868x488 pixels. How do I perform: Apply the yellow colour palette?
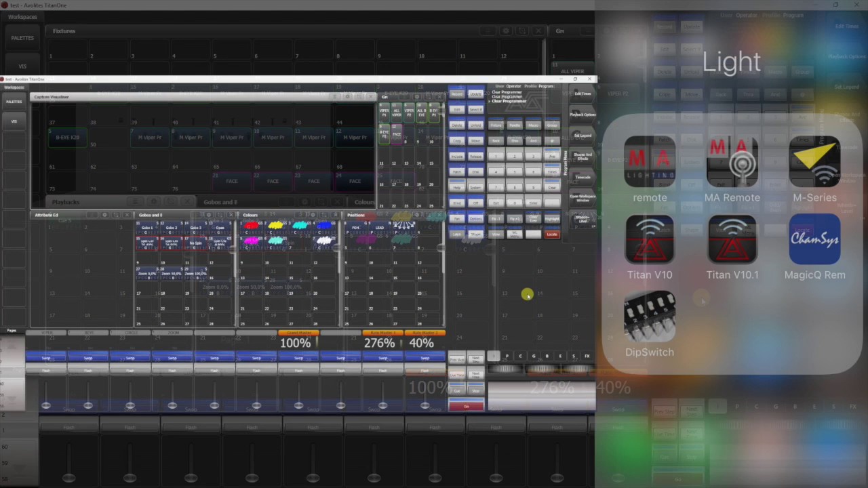coord(275,227)
